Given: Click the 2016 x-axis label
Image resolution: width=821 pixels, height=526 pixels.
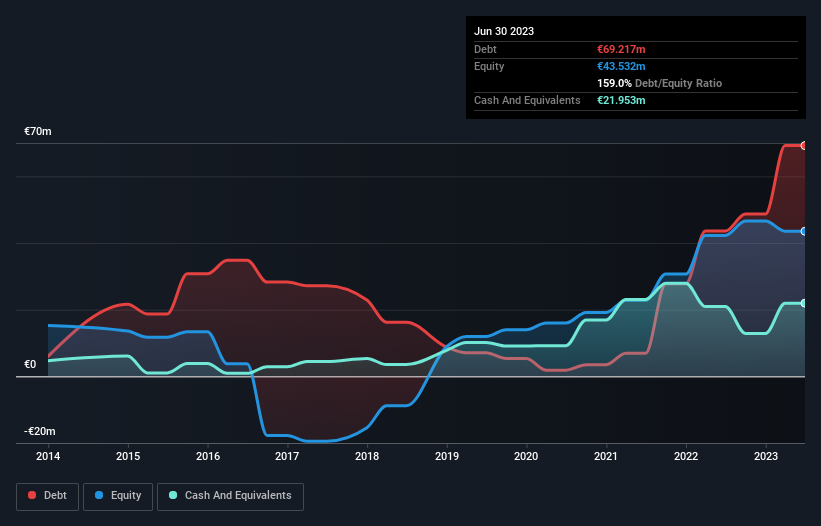Looking at the screenshot, I should (x=208, y=456).
